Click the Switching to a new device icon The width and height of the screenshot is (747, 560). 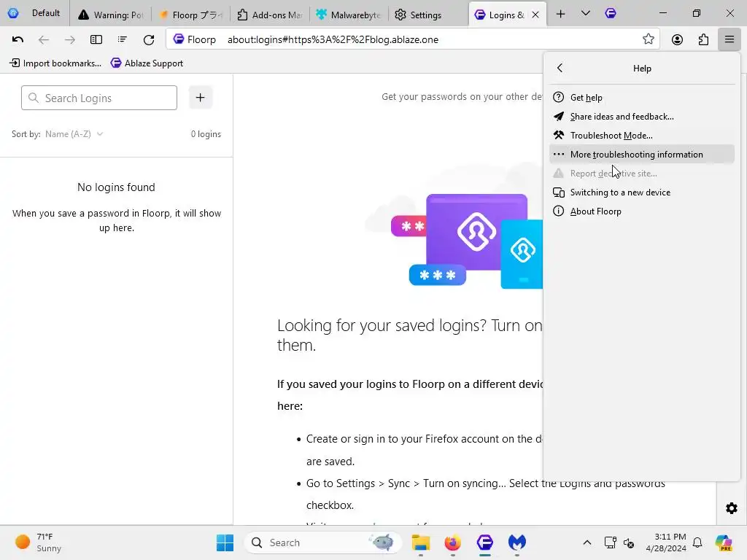point(558,192)
